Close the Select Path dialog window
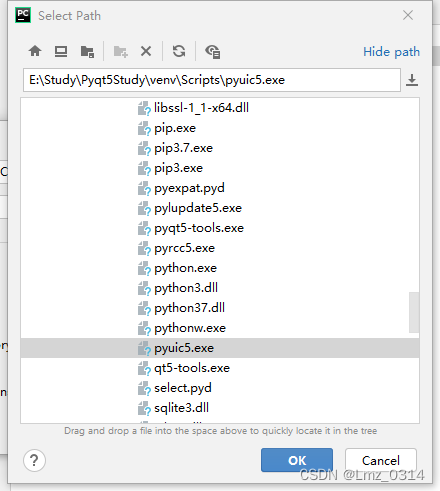440x491 pixels. tap(408, 15)
